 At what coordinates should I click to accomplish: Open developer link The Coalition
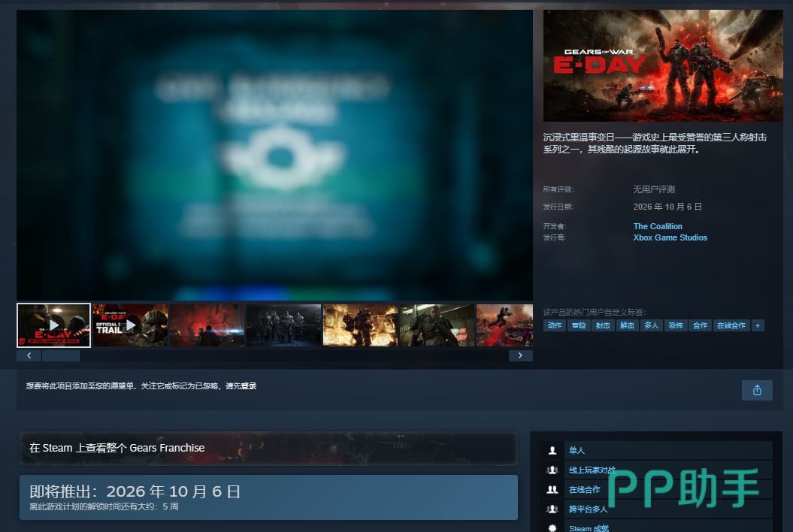658,227
